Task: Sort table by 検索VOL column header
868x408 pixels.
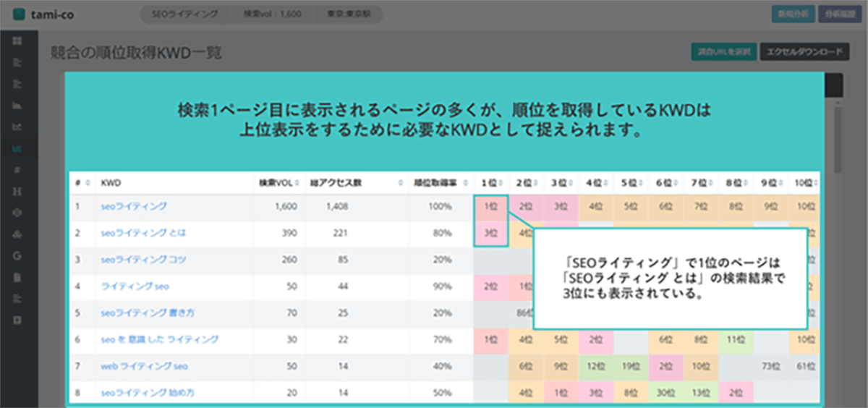Action: click(x=275, y=184)
